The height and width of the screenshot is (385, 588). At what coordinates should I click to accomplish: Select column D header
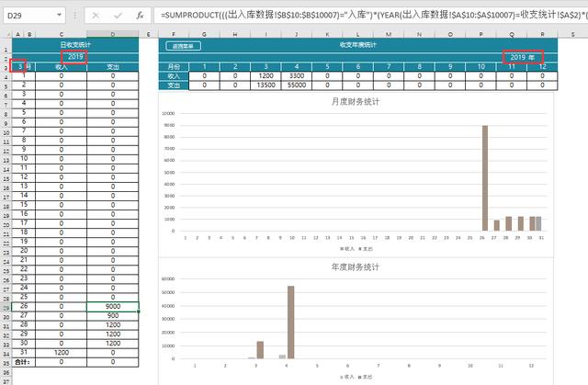pyautogui.click(x=113, y=33)
